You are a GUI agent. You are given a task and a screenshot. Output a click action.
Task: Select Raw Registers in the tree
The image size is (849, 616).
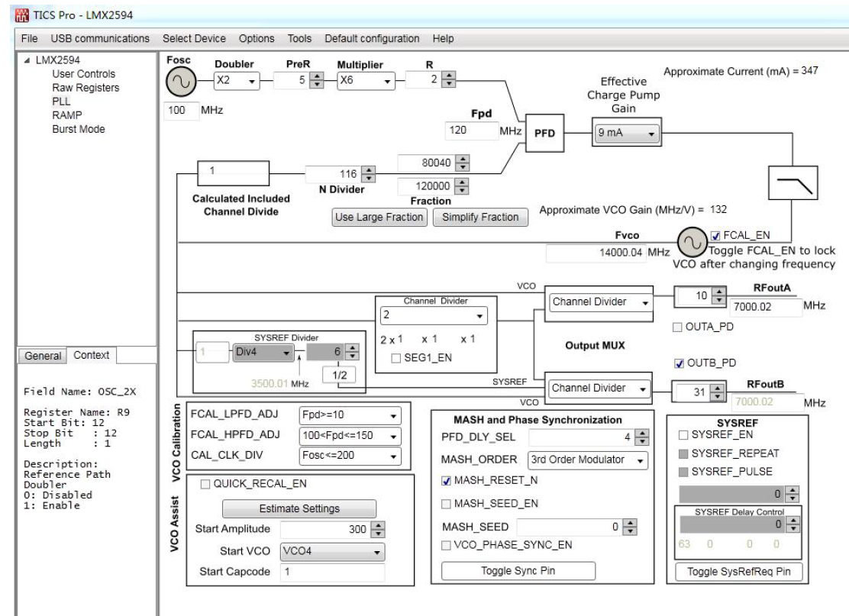(86, 88)
